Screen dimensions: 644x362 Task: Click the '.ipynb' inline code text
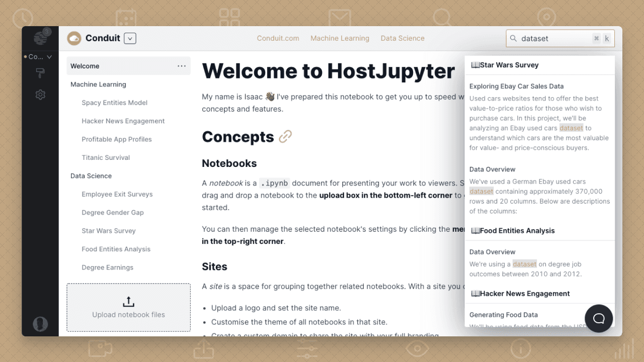coord(275,183)
